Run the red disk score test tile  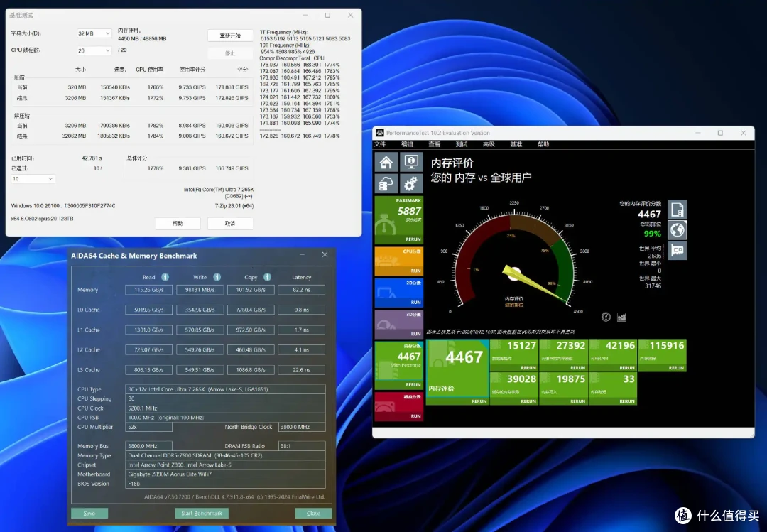[398, 406]
